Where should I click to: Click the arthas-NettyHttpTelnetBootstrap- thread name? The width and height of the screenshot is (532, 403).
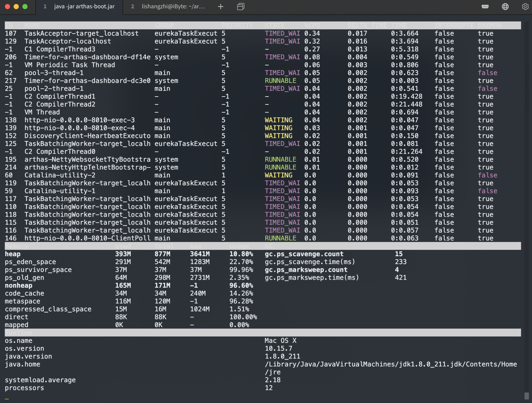(x=87, y=167)
